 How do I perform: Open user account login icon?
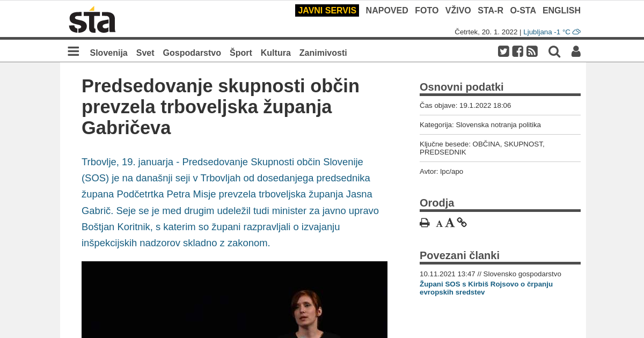576,52
